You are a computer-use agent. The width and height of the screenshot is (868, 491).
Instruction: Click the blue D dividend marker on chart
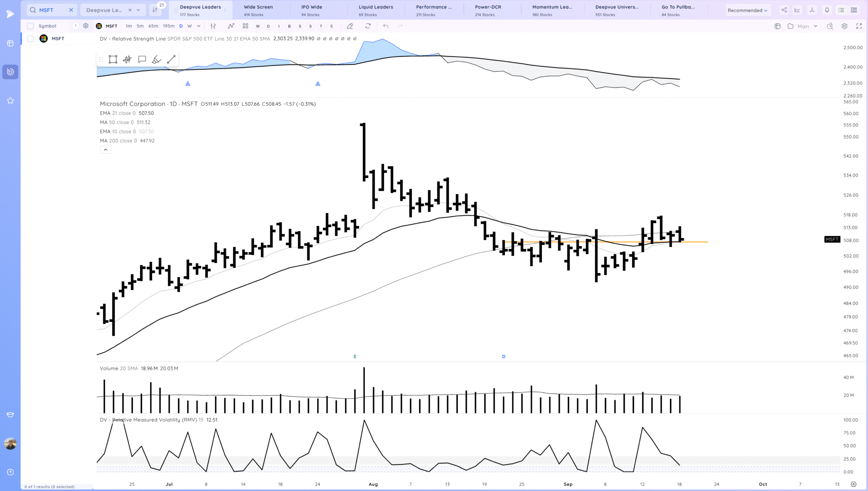[x=504, y=356]
